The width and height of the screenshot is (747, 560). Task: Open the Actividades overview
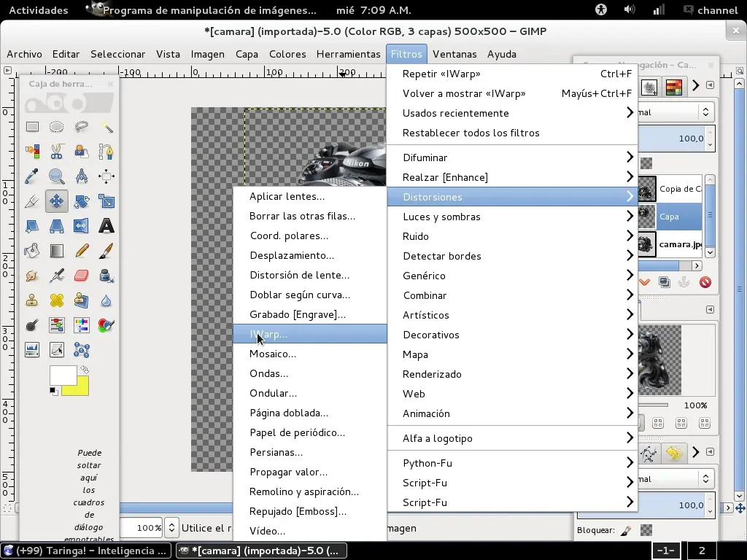tap(39, 10)
